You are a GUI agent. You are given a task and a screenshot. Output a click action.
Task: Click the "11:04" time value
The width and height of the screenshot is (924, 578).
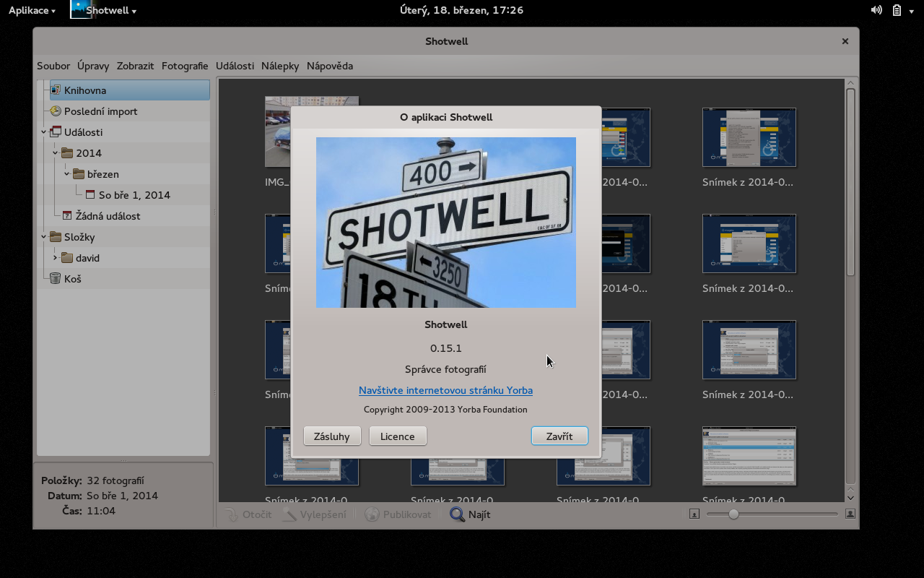point(101,511)
